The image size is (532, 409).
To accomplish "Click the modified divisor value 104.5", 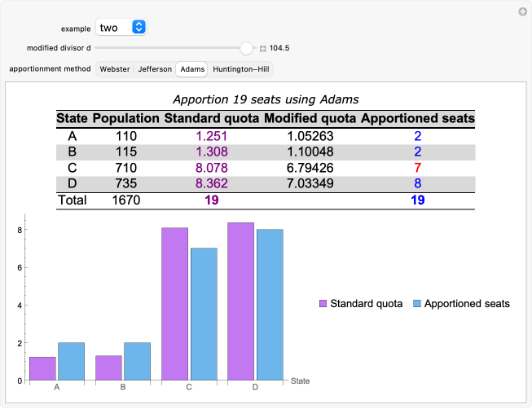I will tap(279, 49).
